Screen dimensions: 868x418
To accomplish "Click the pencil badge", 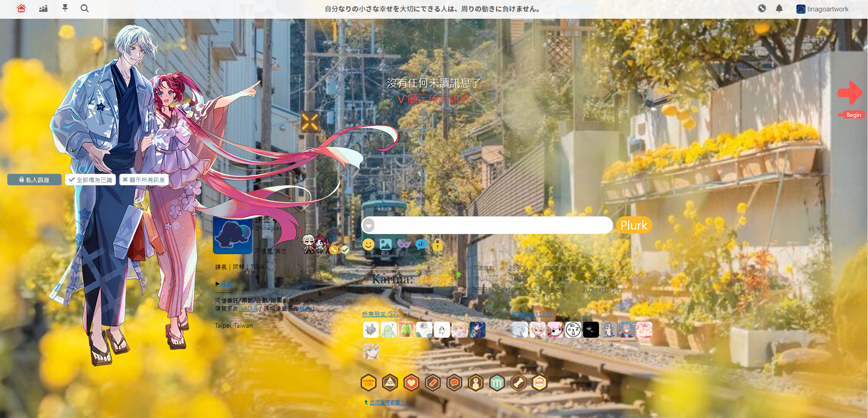I will 433,383.
